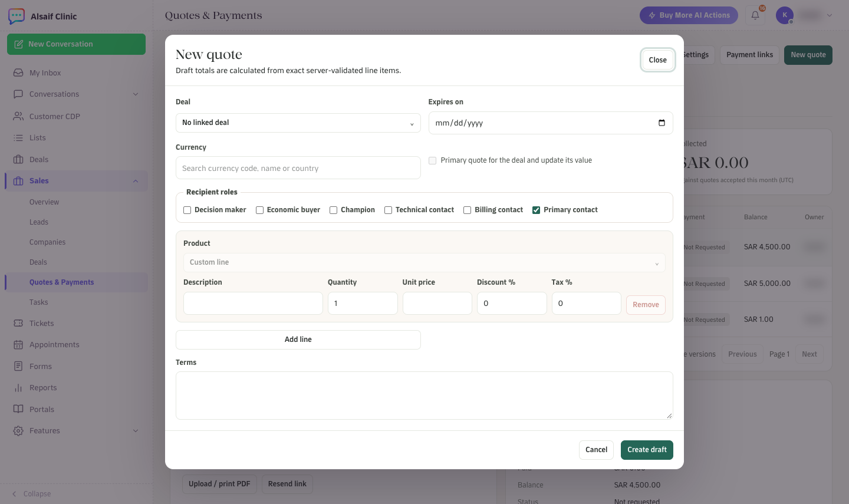Uncheck the Primary contact role checkbox
This screenshot has width=849, height=504.
536,210
